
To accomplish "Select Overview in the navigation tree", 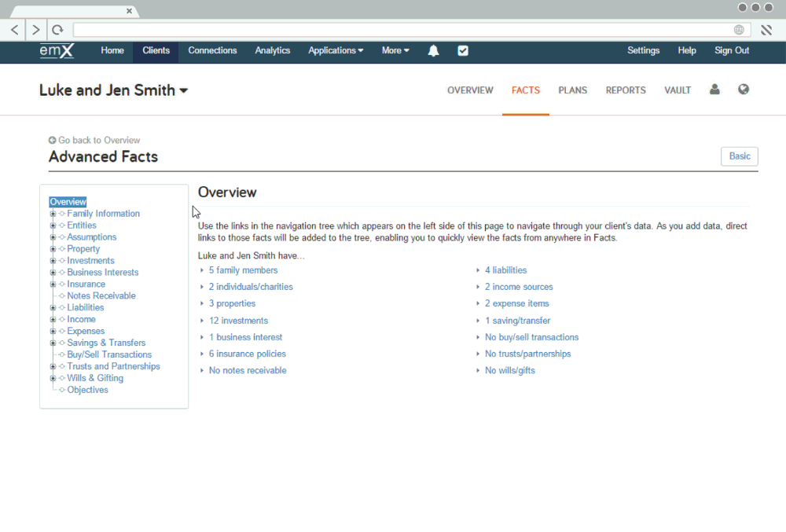I will pyautogui.click(x=68, y=202).
